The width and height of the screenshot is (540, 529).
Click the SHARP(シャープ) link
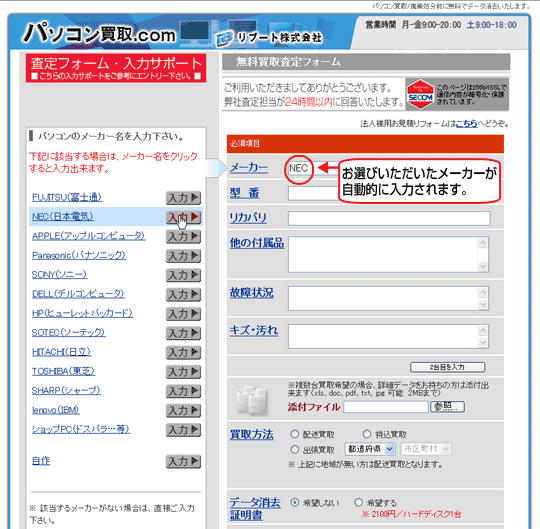pyautogui.click(x=66, y=391)
